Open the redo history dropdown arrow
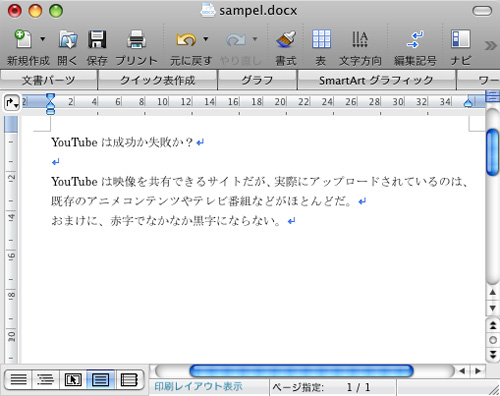The height and width of the screenshot is (396, 500). pyautogui.click(x=255, y=39)
